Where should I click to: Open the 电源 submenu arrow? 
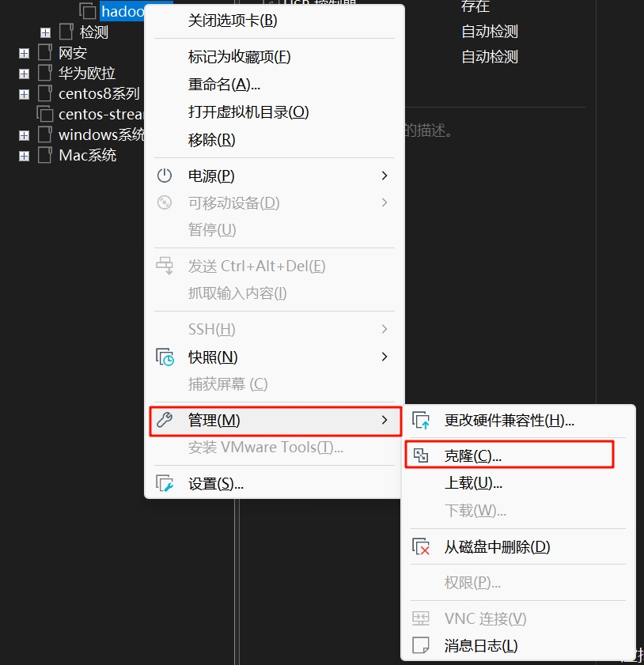pyautogui.click(x=384, y=176)
